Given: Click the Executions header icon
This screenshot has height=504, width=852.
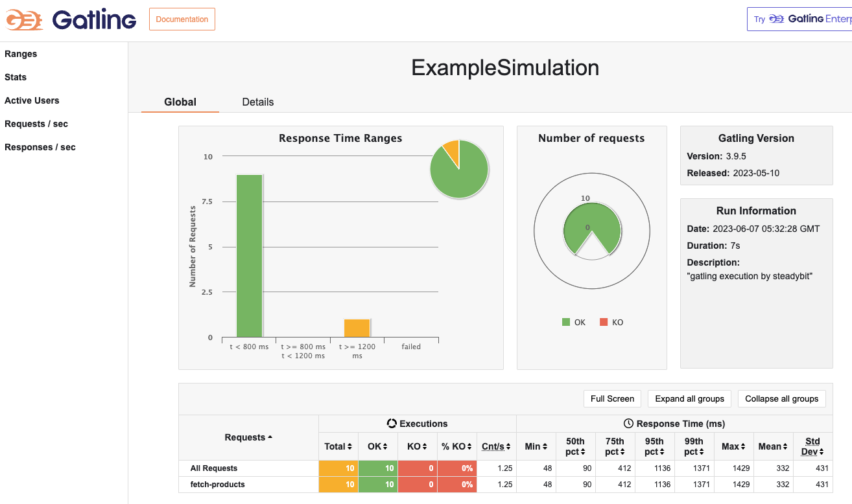Looking at the screenshot, I should [x=392, y=424].
